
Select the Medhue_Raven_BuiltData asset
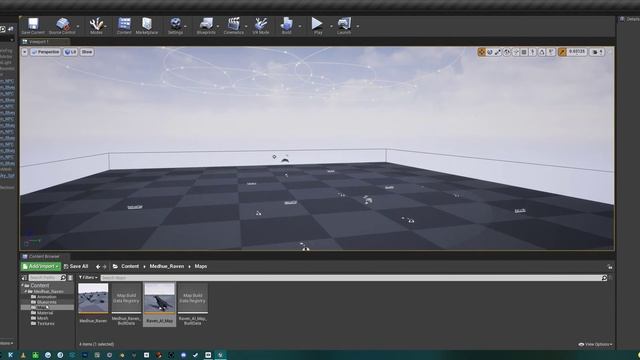pos(126,304)
